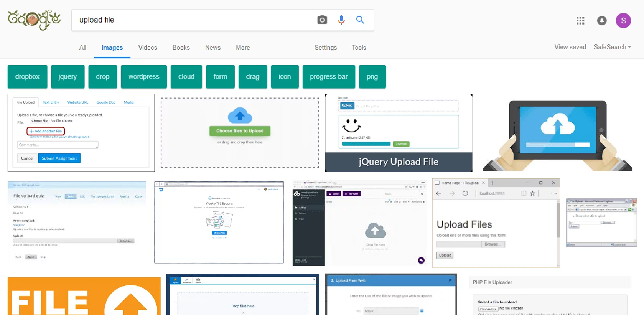
Task: Open the Upload From Web dialog result
Action: pyautogui.click(x=391, y=294)
